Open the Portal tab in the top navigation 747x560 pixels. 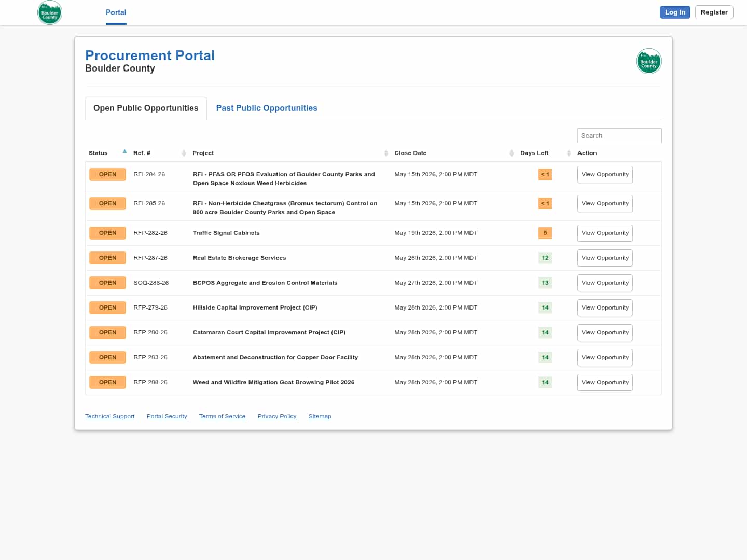click(x=116, y=12)
